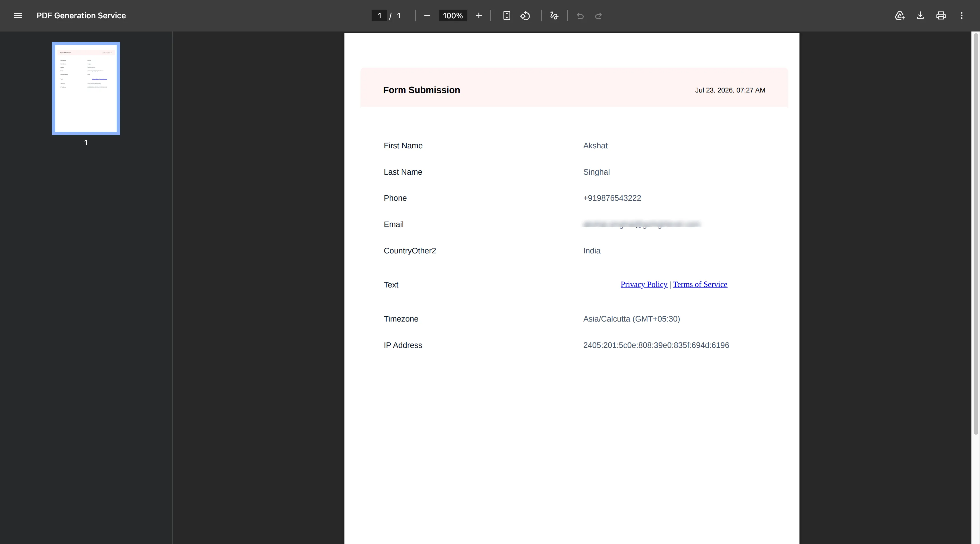Save the PDF to Google Drive

pyautogui.click(x=899, y=15)
